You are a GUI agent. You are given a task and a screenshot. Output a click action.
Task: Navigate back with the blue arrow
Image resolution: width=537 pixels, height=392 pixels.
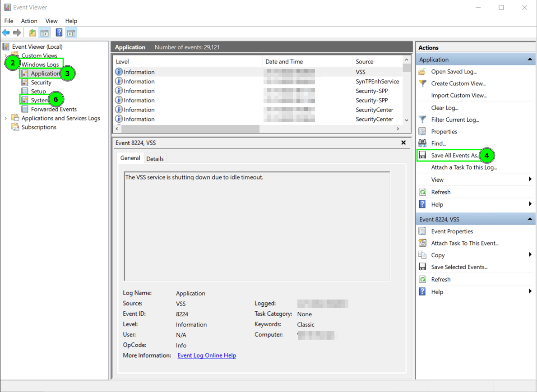tap(5, 32)
